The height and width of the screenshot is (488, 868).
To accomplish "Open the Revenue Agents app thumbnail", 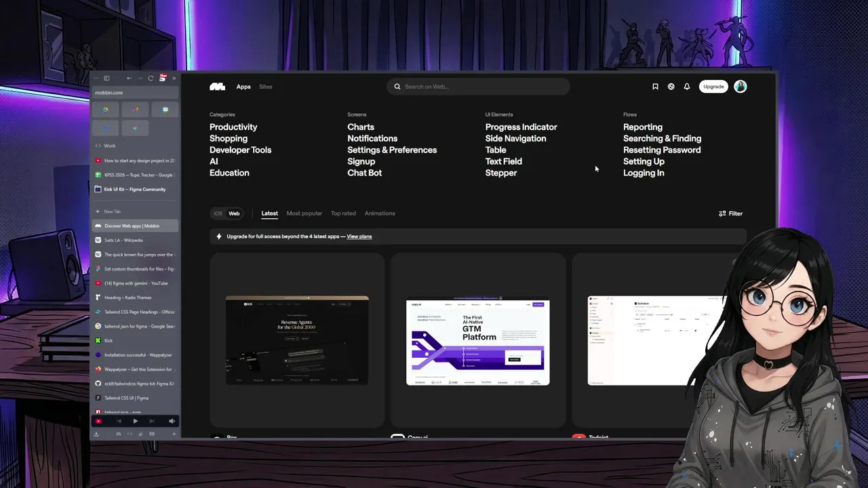I will coord(297,340).
